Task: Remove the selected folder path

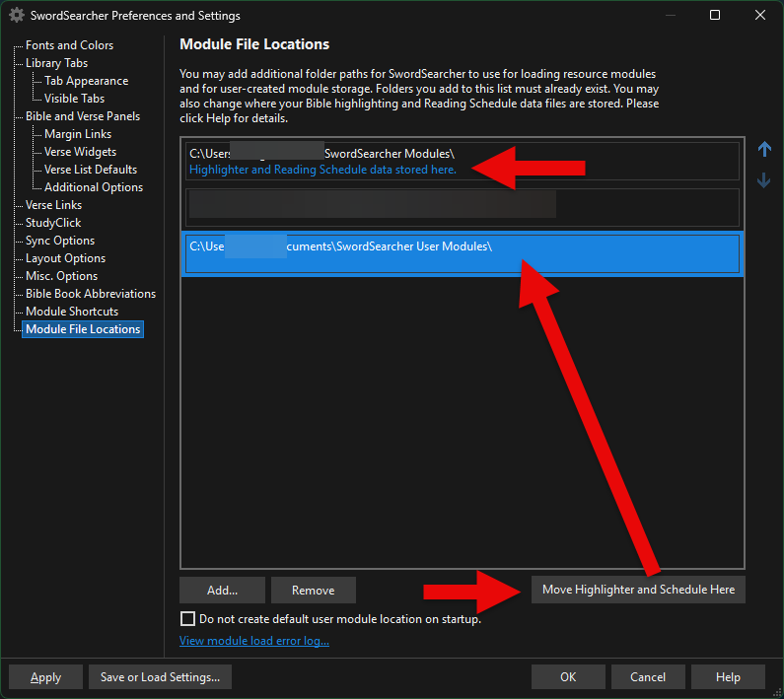Action: [313, 590]
